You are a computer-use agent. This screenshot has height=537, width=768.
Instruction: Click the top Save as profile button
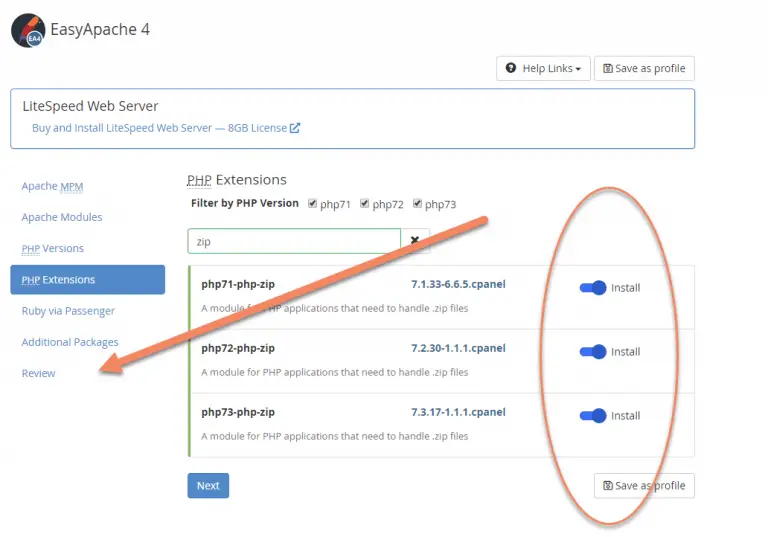pos(644,69)
